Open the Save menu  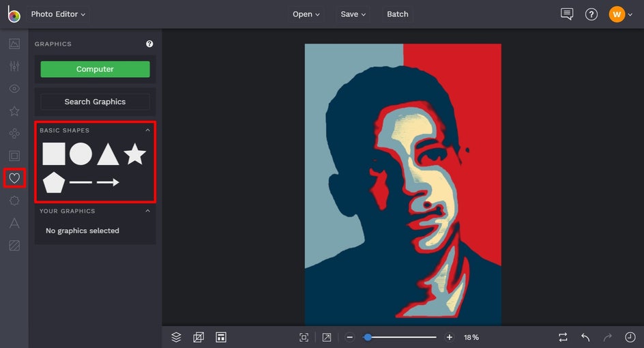tap(353, 14)
